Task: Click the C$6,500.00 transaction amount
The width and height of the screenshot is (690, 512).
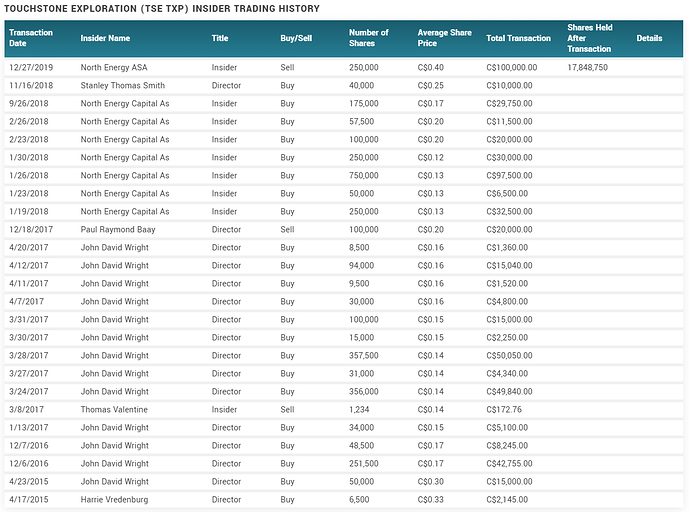Action: pos(507,194)
